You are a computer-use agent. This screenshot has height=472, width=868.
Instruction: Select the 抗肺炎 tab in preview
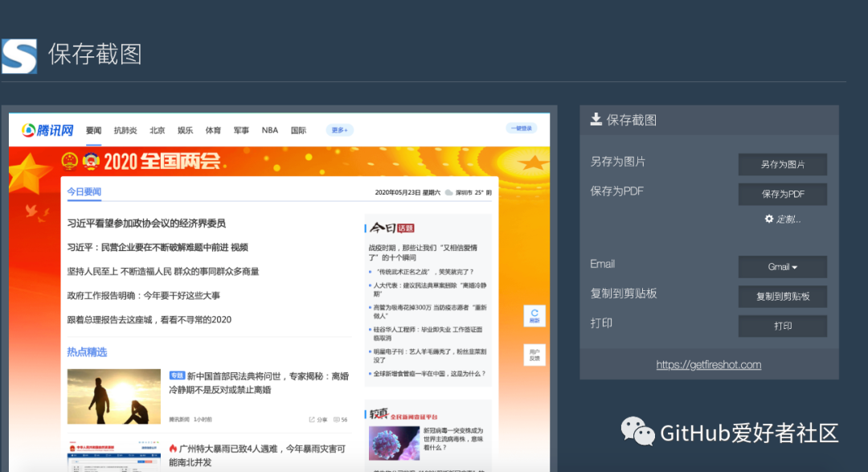(x=125, y=131)
